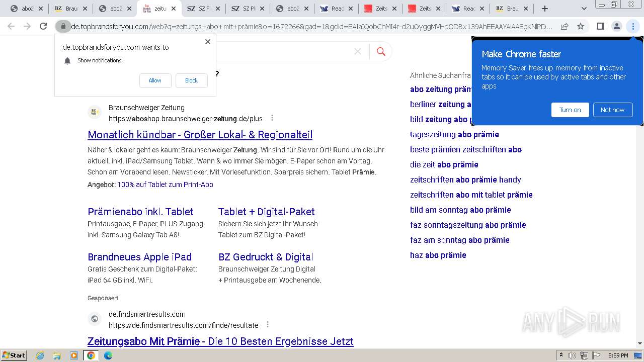644x362 pixels.
Task: Open the Chrome side panel
Action: tap(600, 26)
